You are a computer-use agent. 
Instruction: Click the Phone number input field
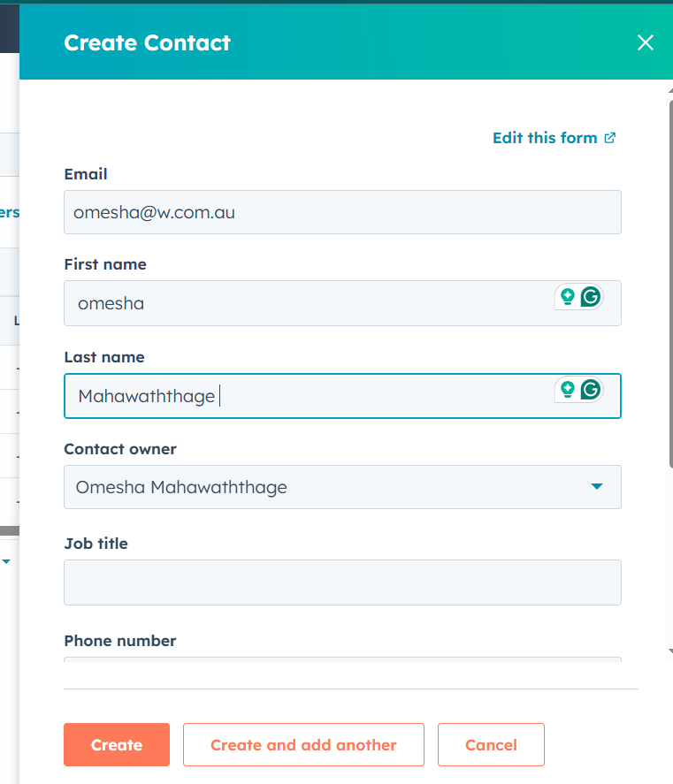(342, 659)
